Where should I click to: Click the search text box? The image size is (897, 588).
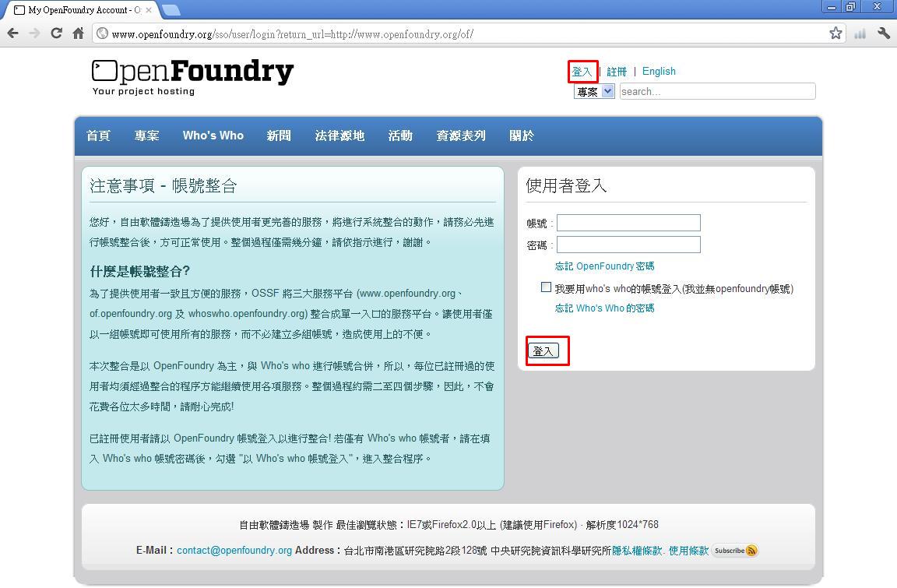(718, 92)
